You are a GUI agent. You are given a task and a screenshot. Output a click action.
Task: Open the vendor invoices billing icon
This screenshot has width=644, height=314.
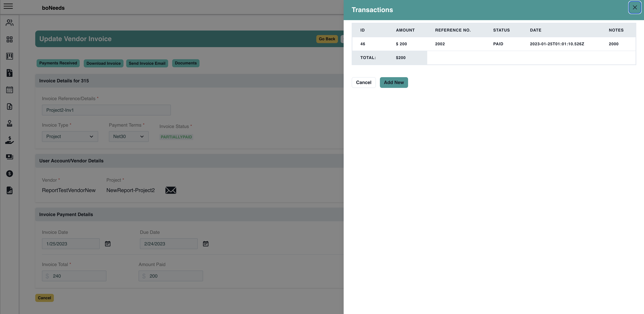click(x=9, y=73)
